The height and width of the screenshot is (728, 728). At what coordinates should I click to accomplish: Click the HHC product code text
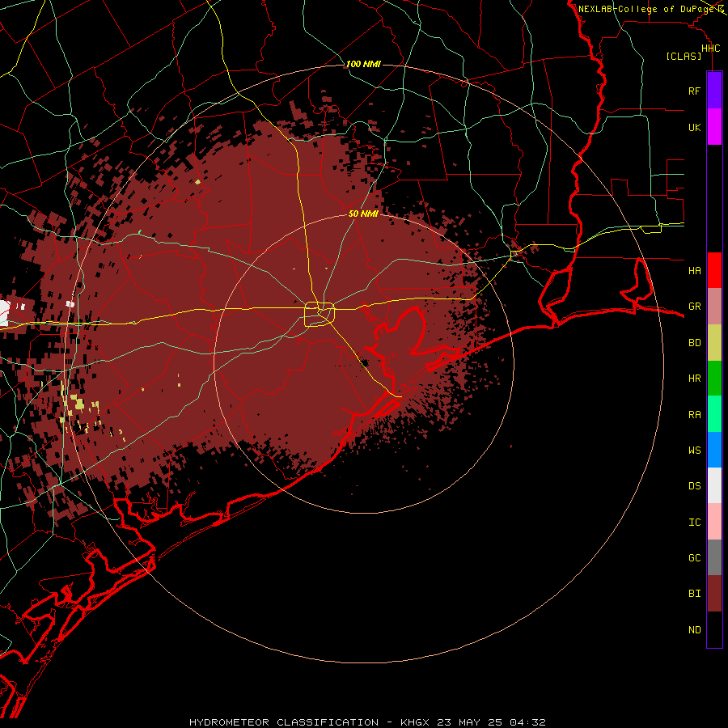tap(710, 49)
